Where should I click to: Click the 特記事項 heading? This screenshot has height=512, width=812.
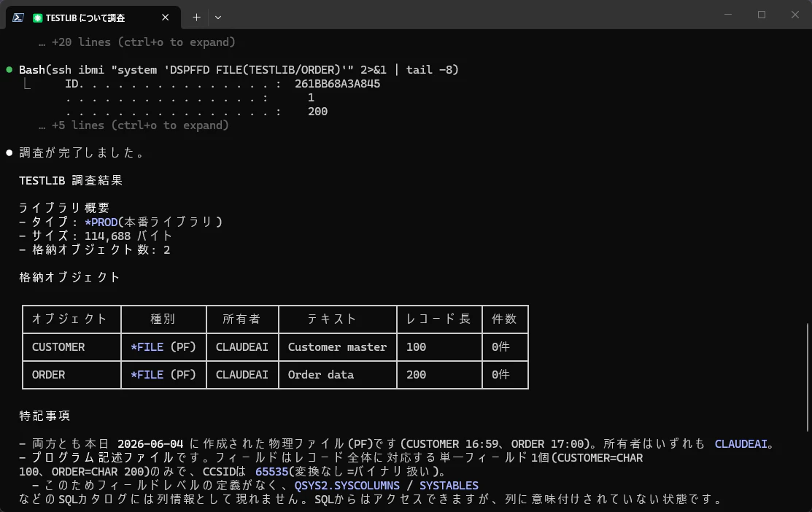coord(45,416)
